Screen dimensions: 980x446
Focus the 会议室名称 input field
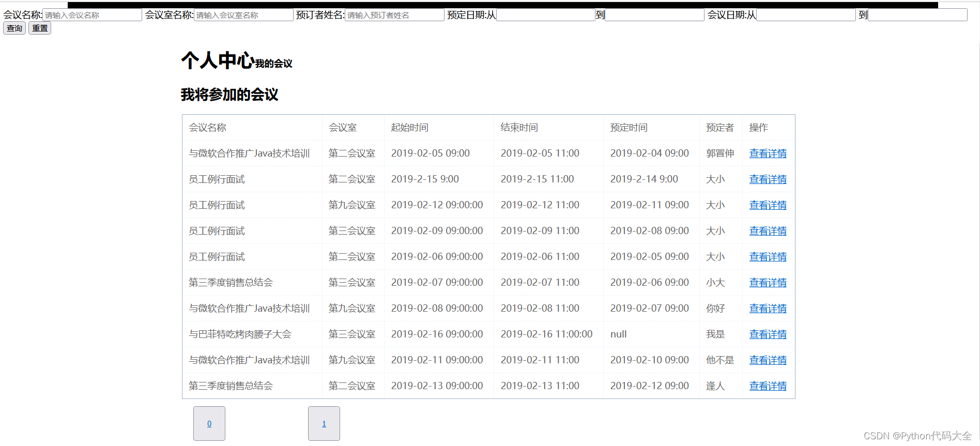click(x=243, y=15)
